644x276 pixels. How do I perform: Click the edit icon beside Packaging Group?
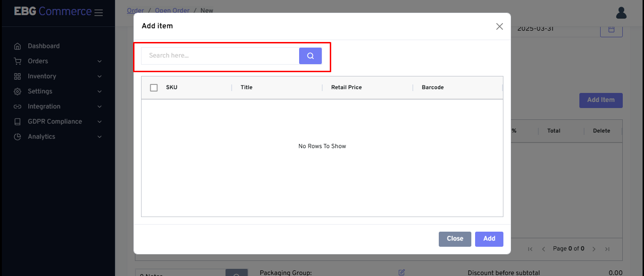[x=401, y=272]
